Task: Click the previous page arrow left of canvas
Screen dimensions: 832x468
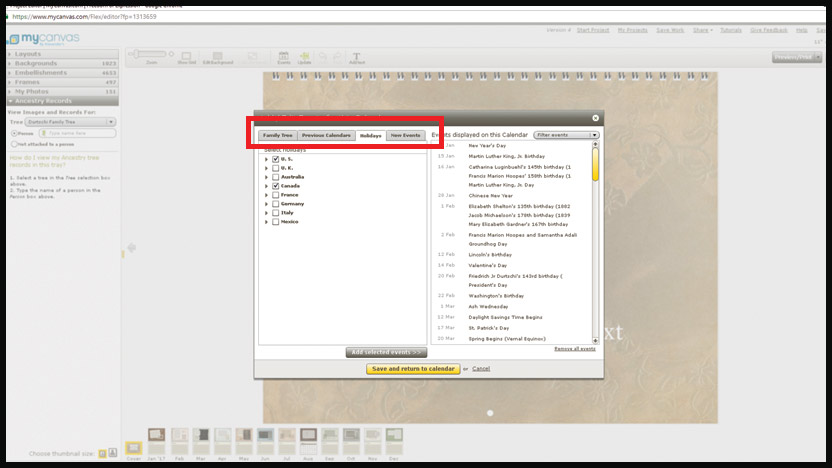Action: click(x=131, y=247)
